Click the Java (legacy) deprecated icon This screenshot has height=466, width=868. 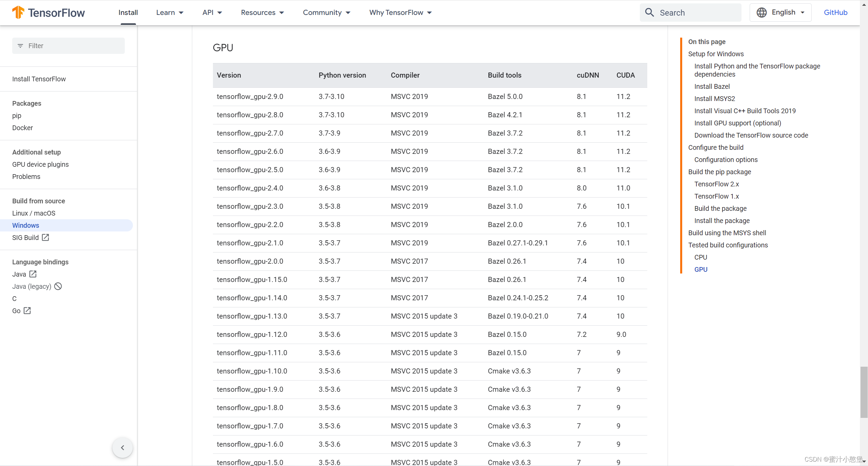[x=58, y=286]
